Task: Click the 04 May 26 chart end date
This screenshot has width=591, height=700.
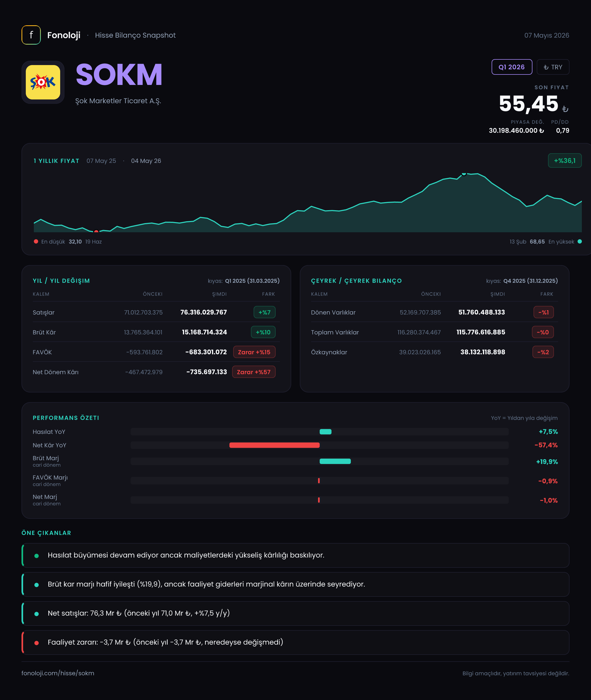Action: (146, 160)
